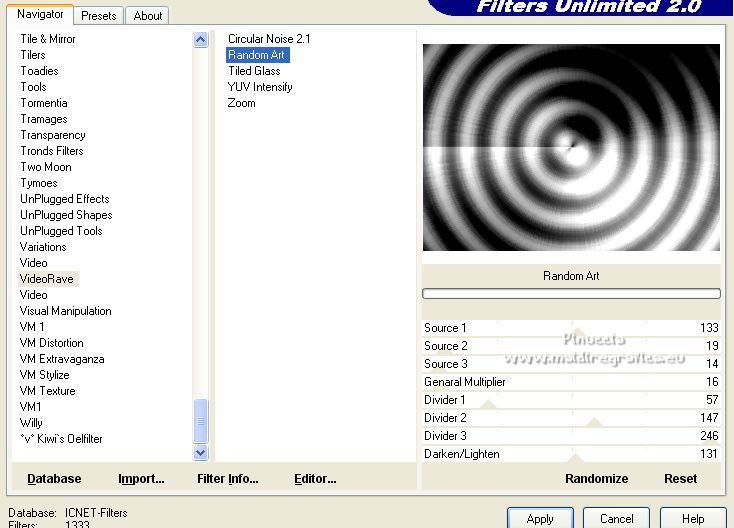Screen dimensions: 734x528
Task: Select the Toadies category
Action: [x=39, y=71]
